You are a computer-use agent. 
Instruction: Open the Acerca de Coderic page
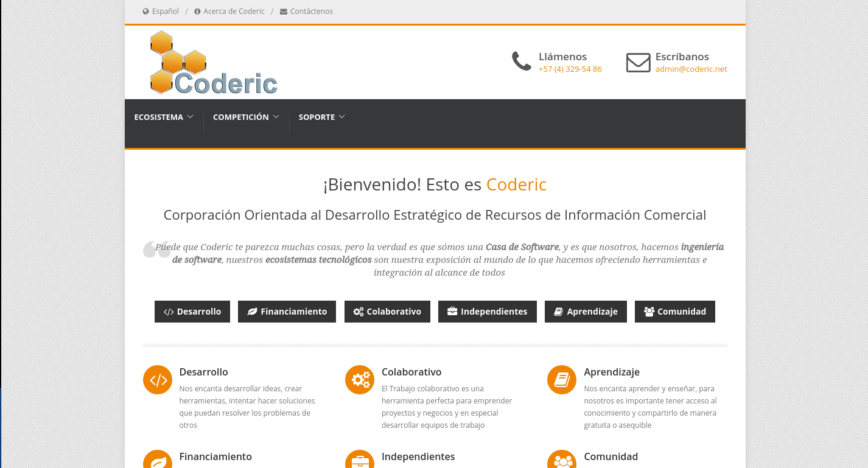tap(234, 12)
